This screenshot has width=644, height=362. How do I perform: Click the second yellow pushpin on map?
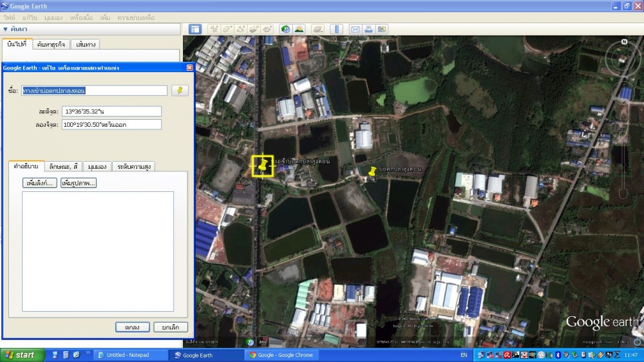372,171
